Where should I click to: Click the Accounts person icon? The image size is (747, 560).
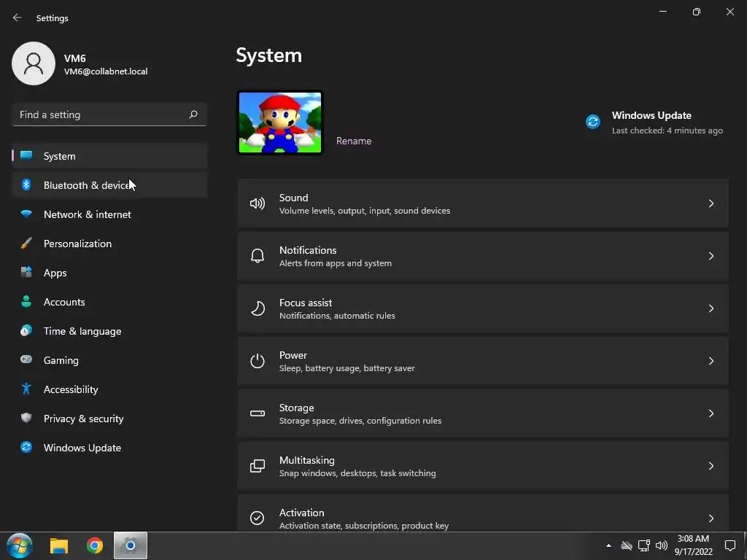26,301
